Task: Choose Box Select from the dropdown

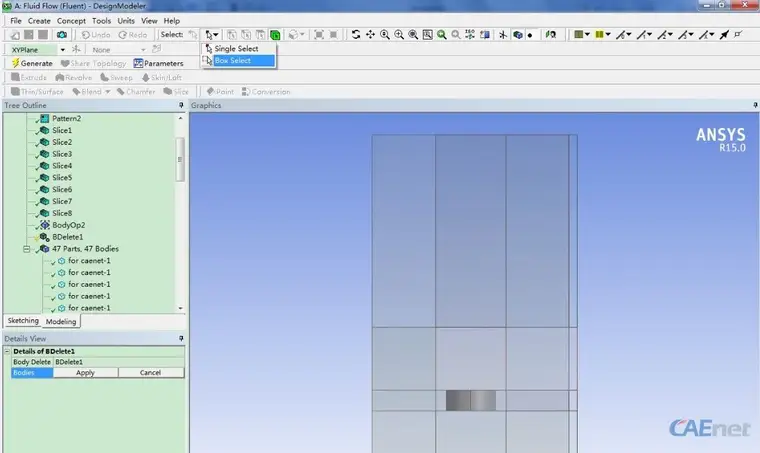Action: pyautogui.click(x=239, y=61)
